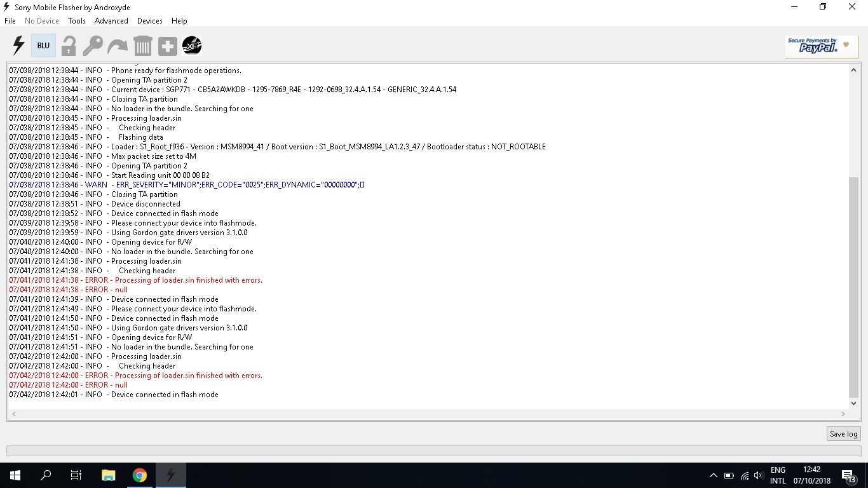Open the Help menu

click(x=179, y=21)
